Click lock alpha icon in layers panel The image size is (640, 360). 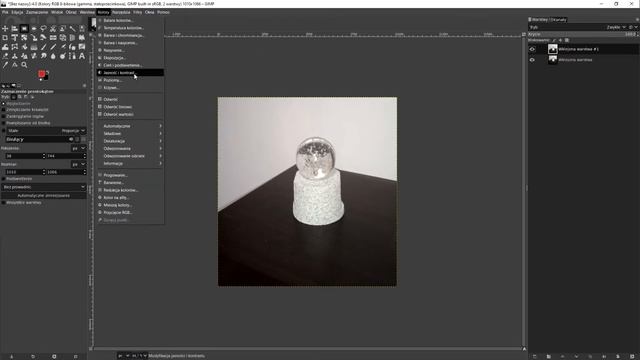[x=567, y=40]
